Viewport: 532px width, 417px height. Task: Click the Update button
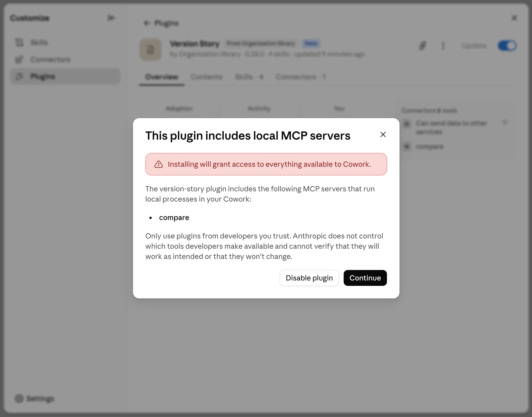coord(474,46)
